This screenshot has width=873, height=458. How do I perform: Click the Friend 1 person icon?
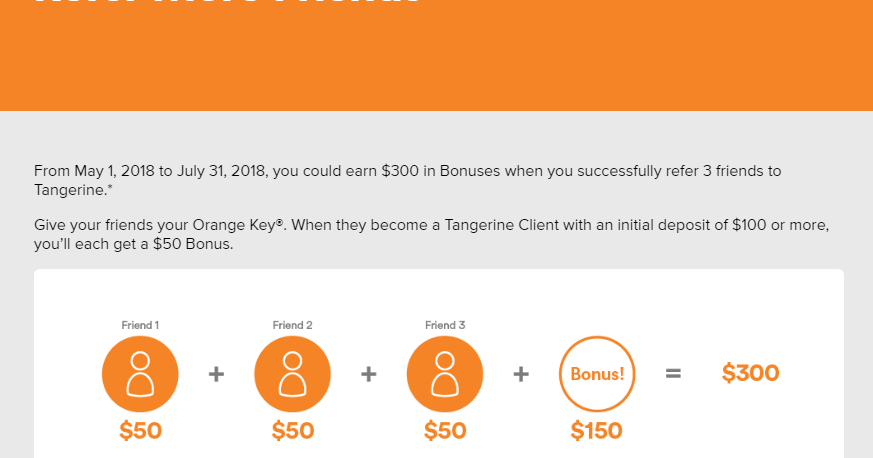click(140, 373)
